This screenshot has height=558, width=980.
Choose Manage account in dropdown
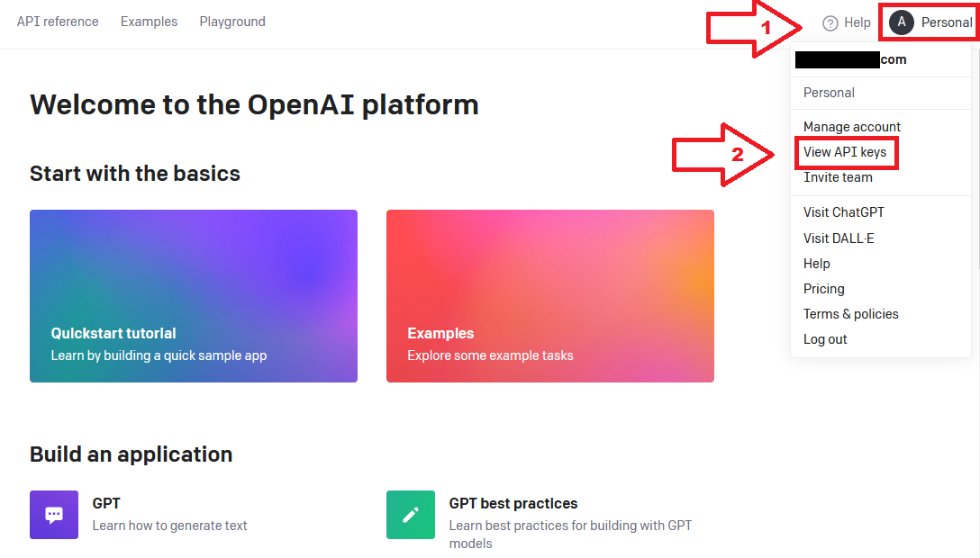852,127
